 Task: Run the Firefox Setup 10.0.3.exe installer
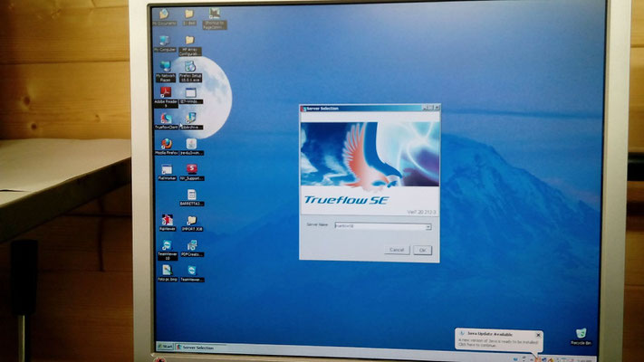click(190, 71)
